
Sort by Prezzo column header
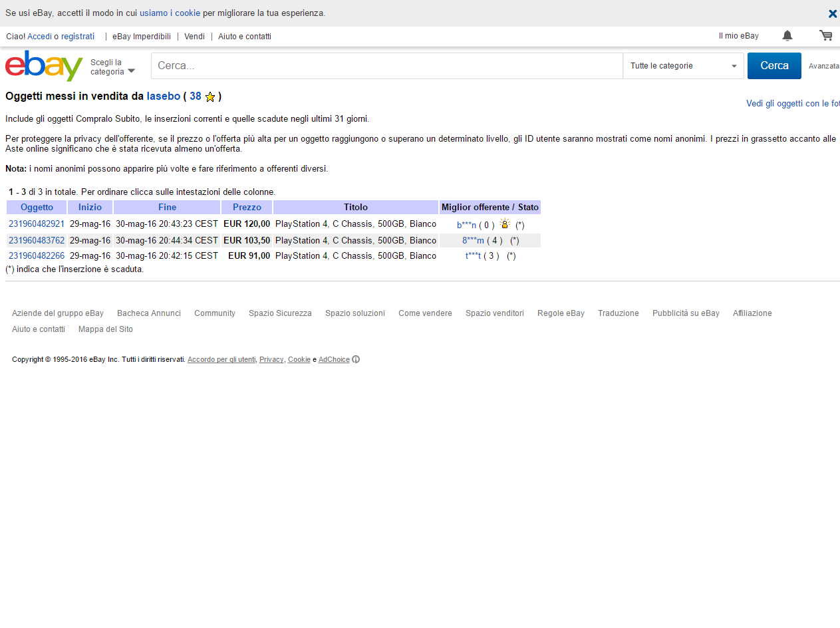[247, 208]
